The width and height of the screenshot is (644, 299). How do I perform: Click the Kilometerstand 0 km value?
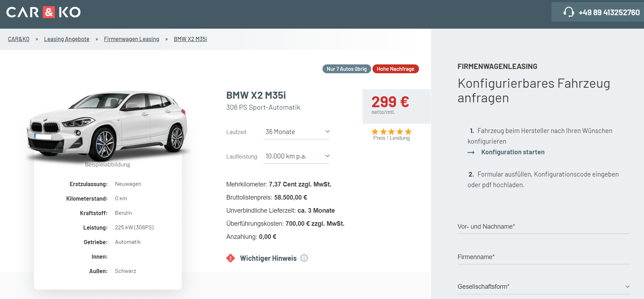121,199
